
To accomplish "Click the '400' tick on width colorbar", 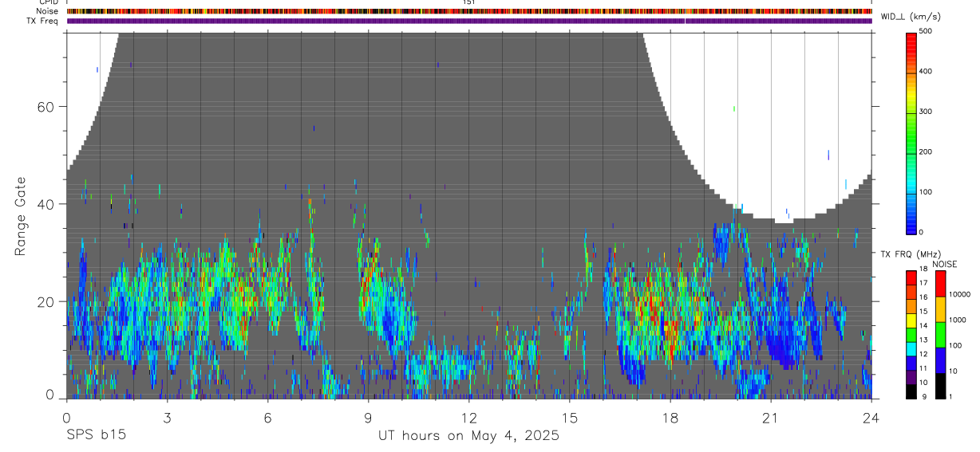I will tap(927, 72).
